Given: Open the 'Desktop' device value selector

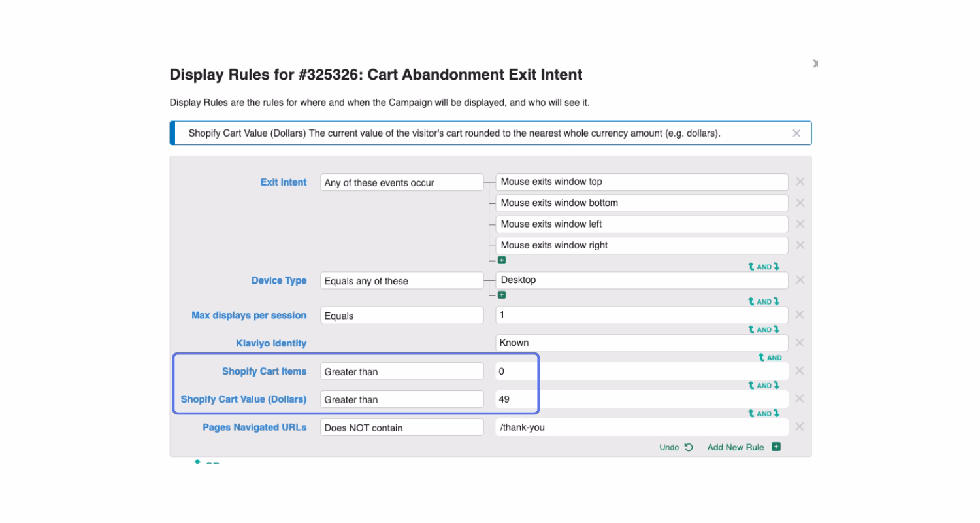Looking at the screenshot, I should pyautogui.click(x=642, y=280).
